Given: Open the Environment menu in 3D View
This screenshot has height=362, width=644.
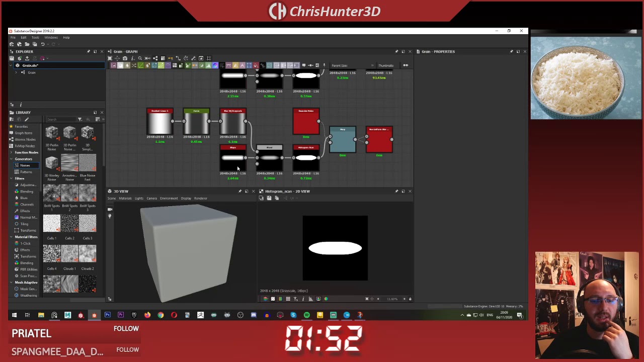Looking at the screenshot, I should pyautogui.click(x=169, y=198).
